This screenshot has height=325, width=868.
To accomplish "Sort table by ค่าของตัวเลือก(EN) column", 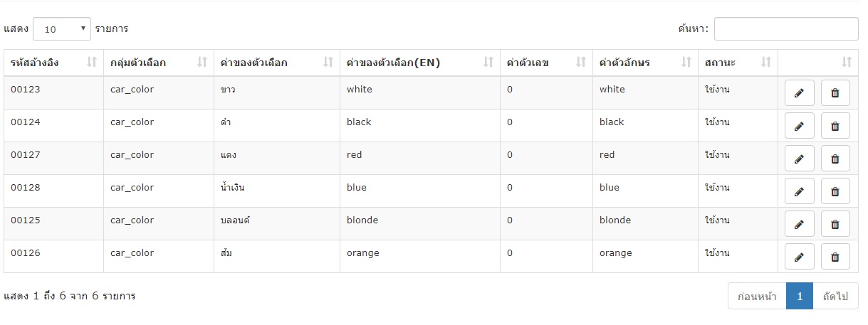I will coord(419,63).
